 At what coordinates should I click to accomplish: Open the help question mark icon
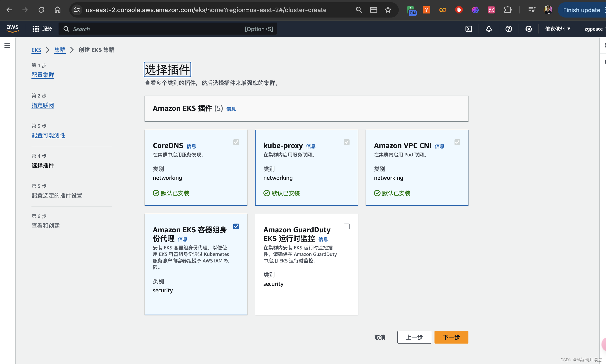coord(509,29)
